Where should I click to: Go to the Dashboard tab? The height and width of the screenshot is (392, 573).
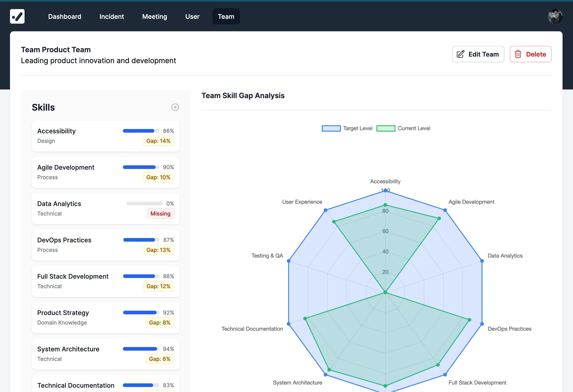point(65,16)
